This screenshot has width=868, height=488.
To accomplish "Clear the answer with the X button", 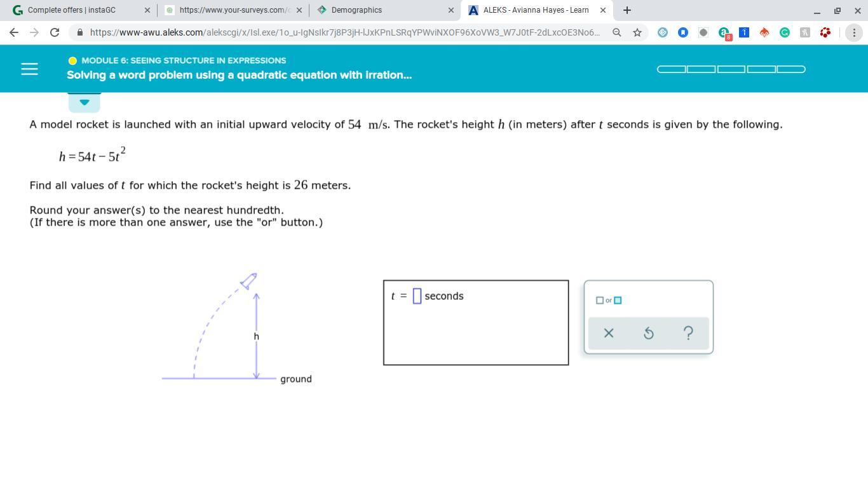I will pyautogui.click(x=608, y=333).
